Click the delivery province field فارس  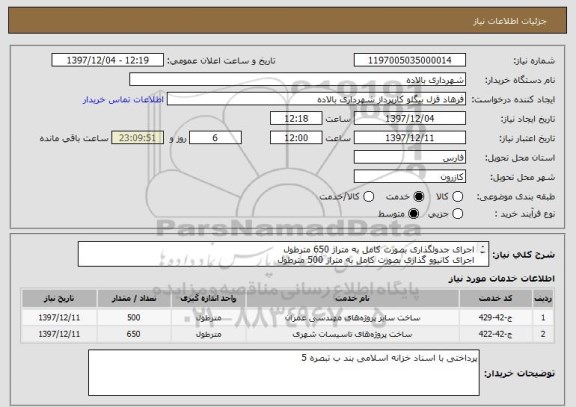click(410, 158)
